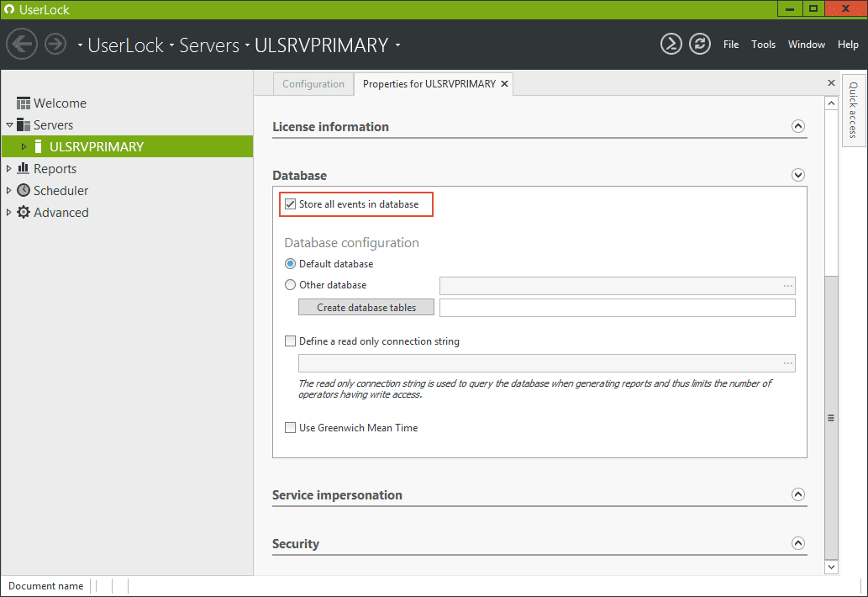Screen dimensions: 868x597
Task: Check Use Greenwich Mean Time
Action: click(x=291, y=428)
